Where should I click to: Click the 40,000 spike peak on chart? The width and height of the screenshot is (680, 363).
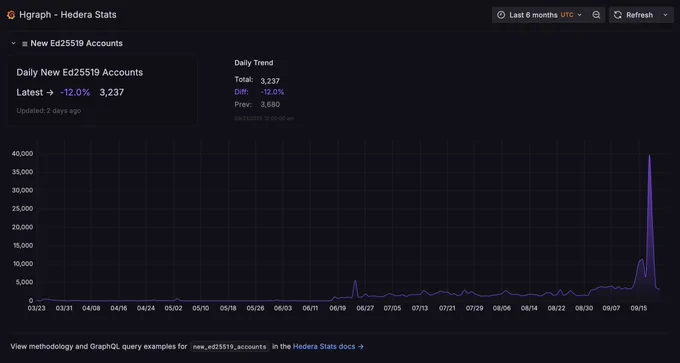649,156
